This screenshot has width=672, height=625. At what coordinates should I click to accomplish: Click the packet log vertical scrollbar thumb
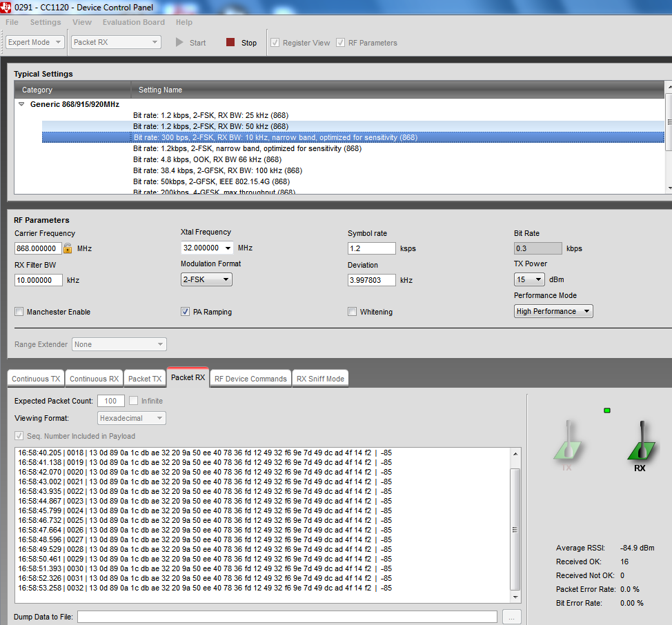515,530
